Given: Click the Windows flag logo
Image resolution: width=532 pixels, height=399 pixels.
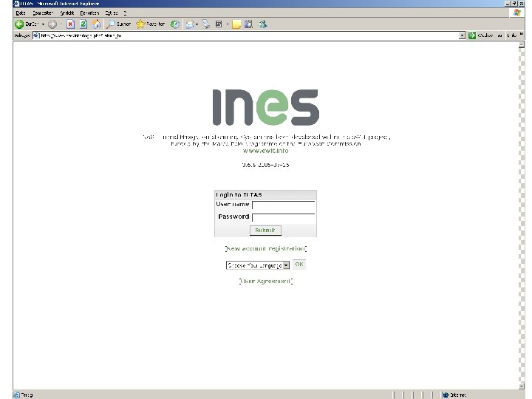Looking at the screenshot, I should (517, 13).
